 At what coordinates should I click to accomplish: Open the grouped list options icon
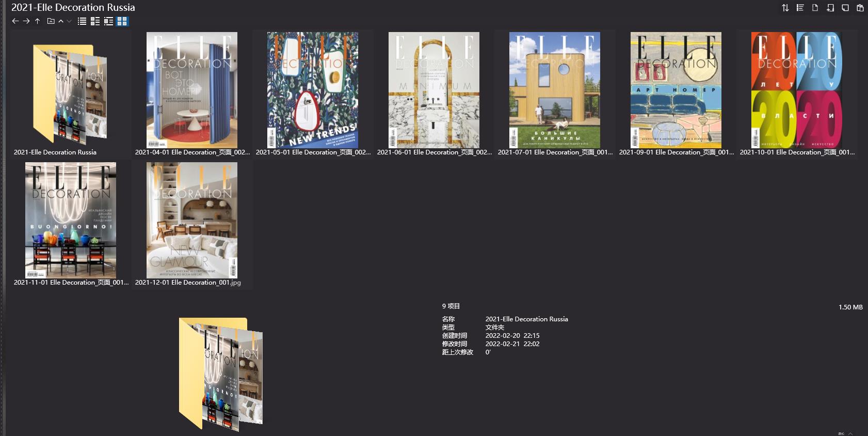pos(800,8)
